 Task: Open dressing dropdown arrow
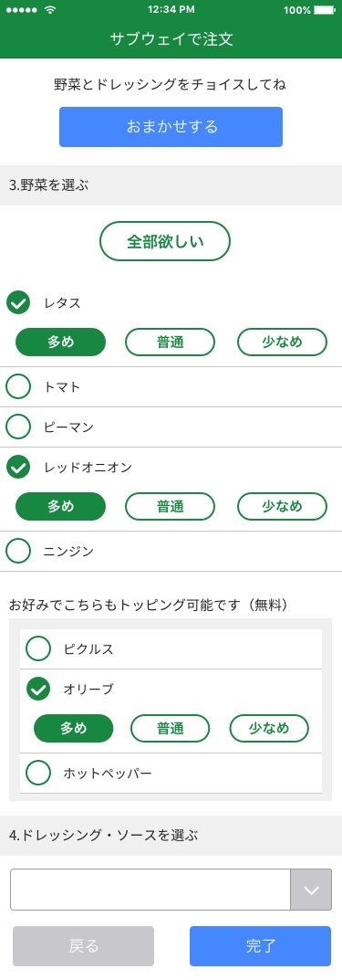tap(311, 890)
